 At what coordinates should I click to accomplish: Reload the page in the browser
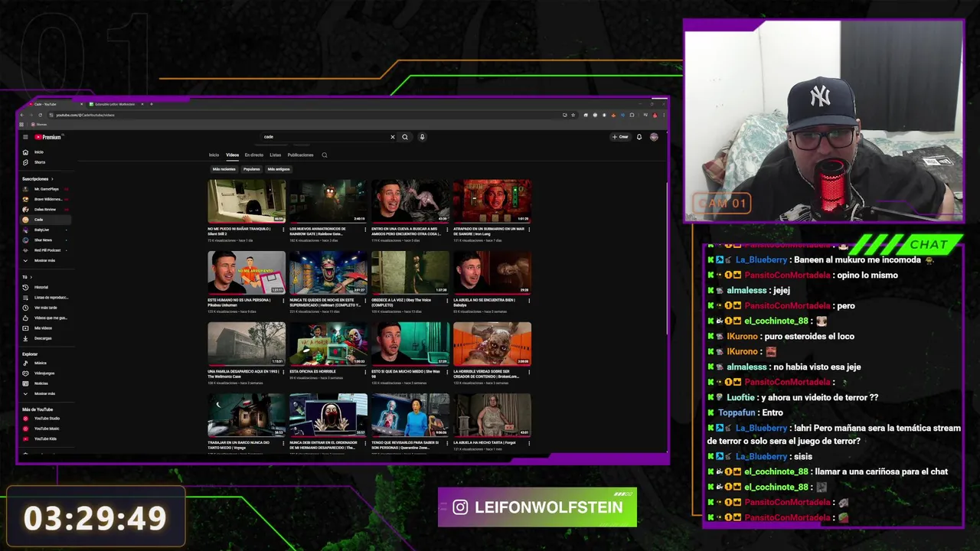click(40, 115)
